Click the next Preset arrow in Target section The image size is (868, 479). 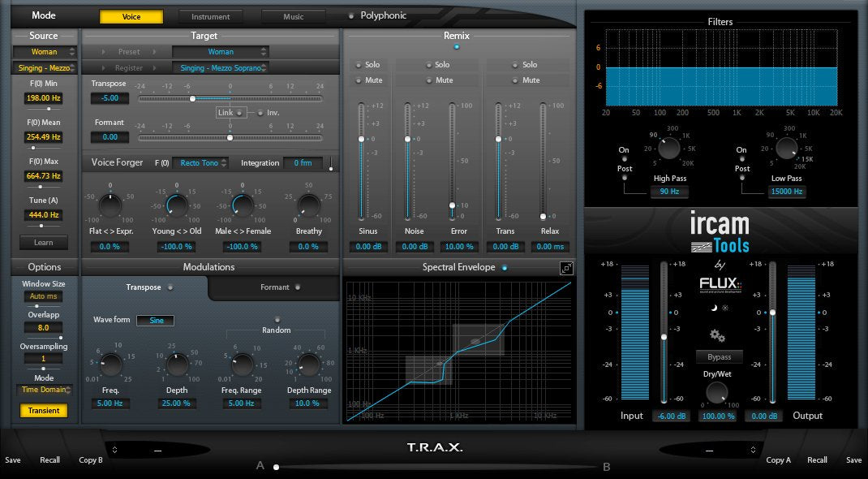click(x=154, y=52)
